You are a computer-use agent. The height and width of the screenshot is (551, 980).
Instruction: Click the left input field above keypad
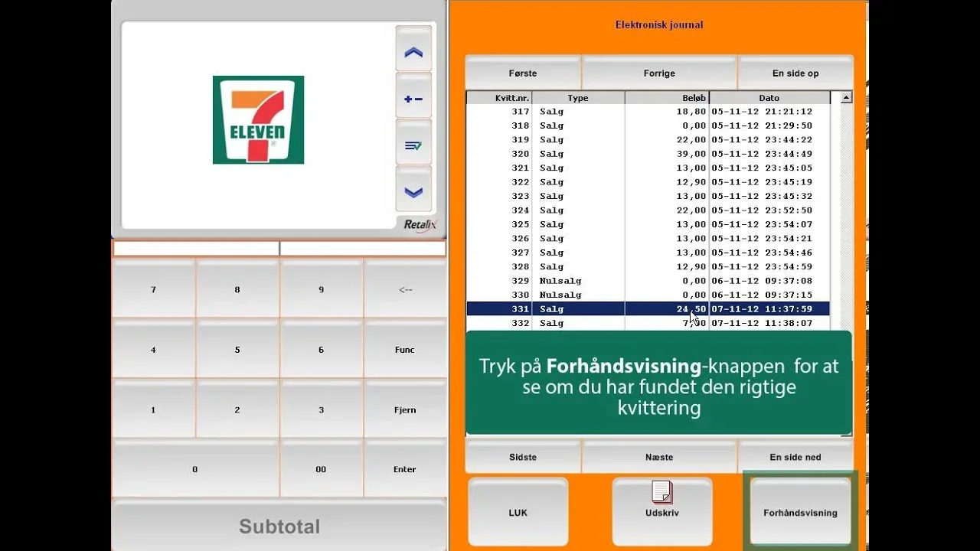pos(196,249)
